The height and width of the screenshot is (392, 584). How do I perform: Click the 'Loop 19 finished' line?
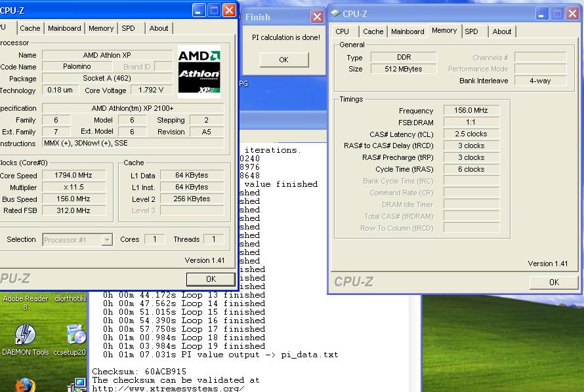pyautogui.click(x=184, y=346)
